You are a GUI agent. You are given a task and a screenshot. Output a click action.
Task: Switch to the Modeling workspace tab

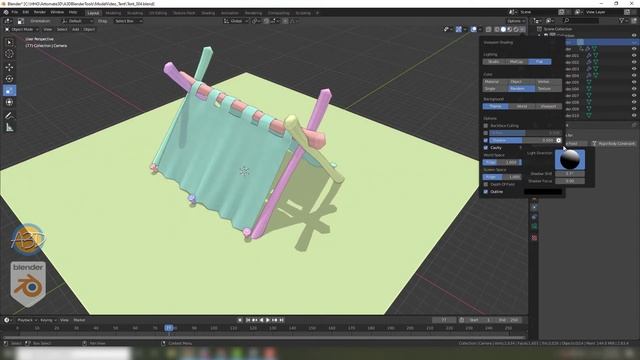tap(113, 13)
